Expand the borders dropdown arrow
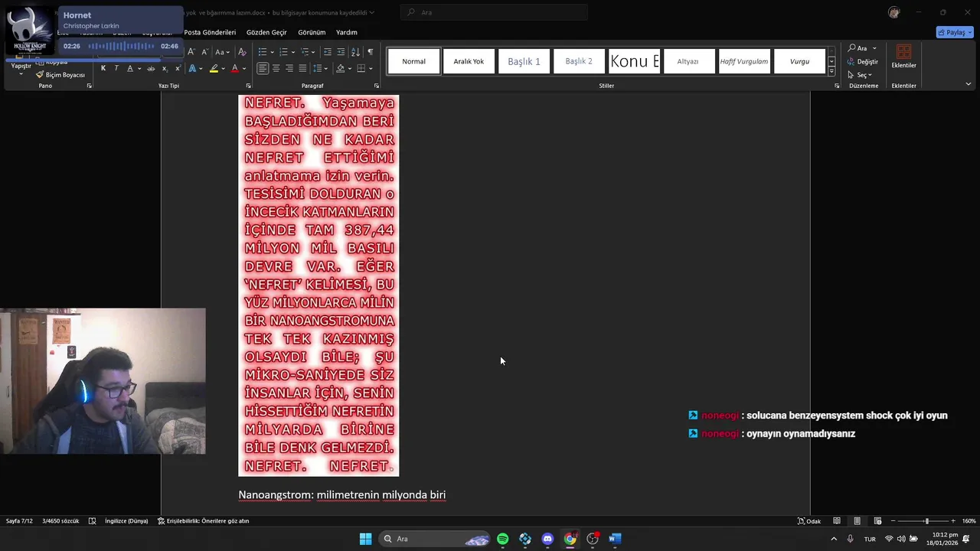 (370, 68)
